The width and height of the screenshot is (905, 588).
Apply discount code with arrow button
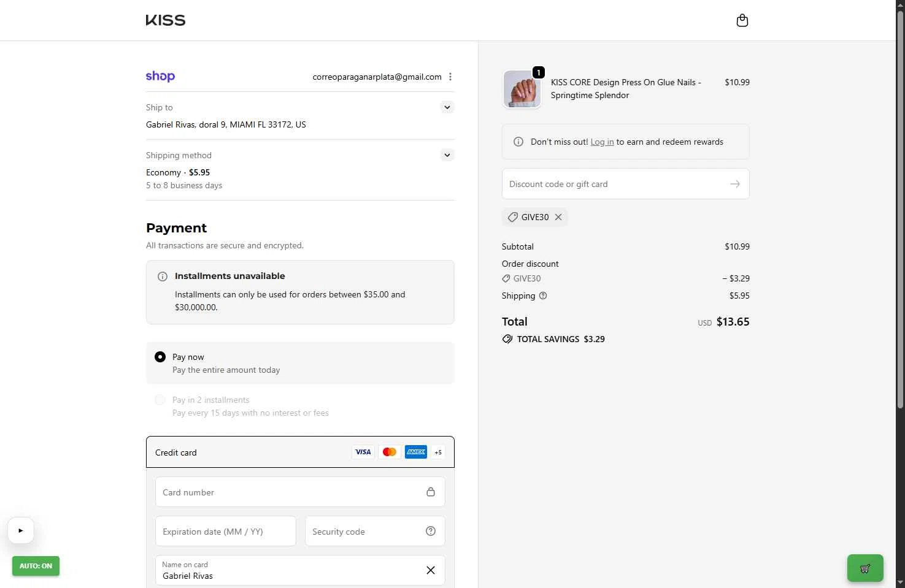pyautogui.click(x=734, y=184)
